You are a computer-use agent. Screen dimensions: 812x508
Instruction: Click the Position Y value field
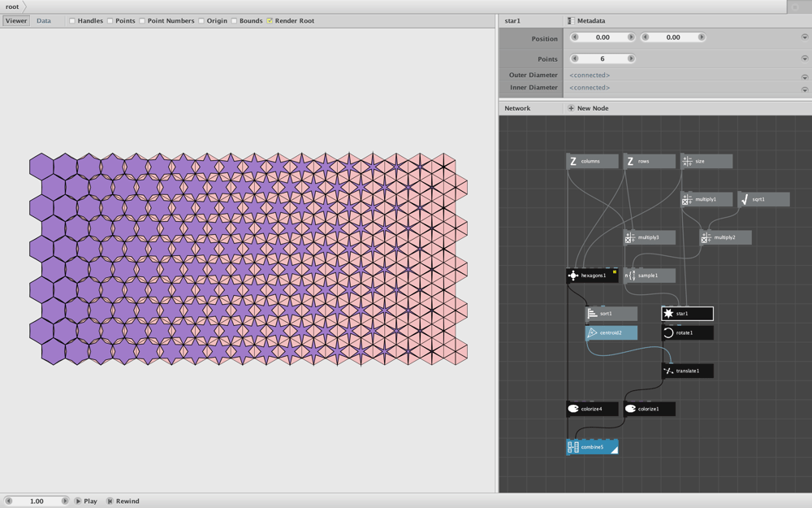point(673,37)
